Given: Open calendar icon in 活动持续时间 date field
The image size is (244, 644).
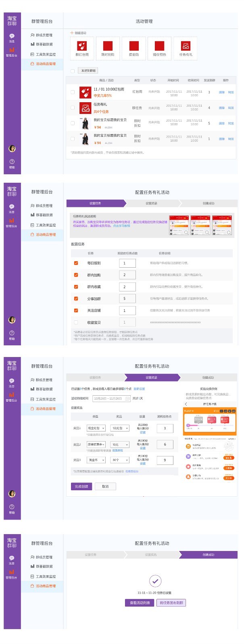Looking at the screenshot, I should coord(127,398).
